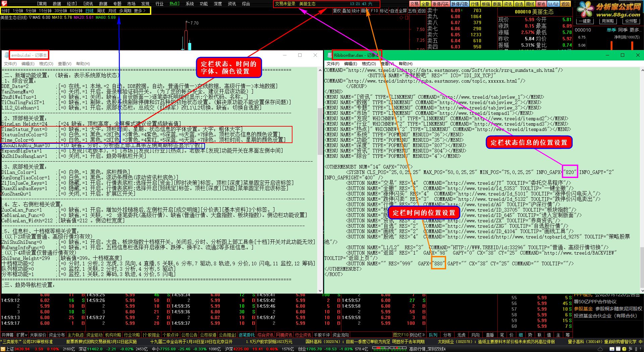Select the 日线 daily period tab
Image resolution: width=644 pixels, height=352 pixels.
pos(90,11)
